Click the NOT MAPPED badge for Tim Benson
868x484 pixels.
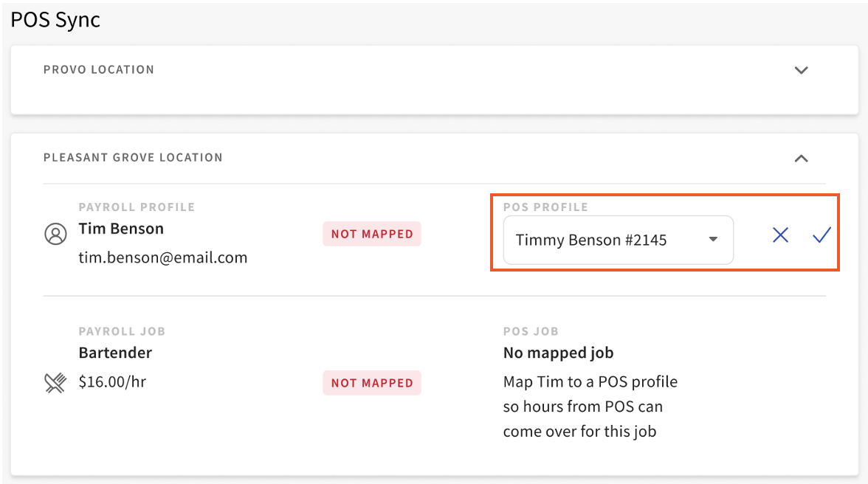pyautogui.click(x=371, y=234)
